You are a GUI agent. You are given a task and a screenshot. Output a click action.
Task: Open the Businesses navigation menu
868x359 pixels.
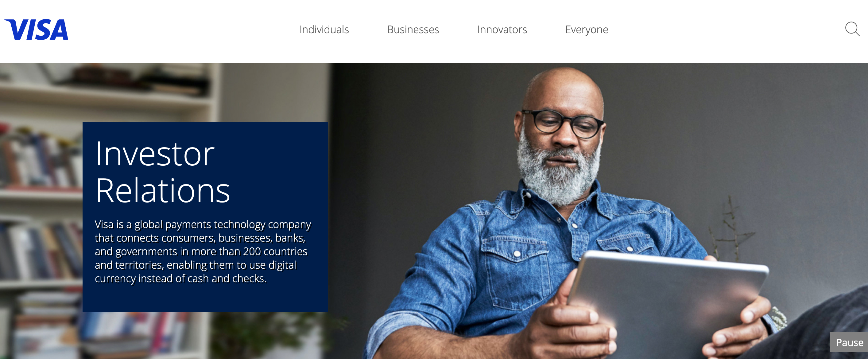[x=413, y=30]
